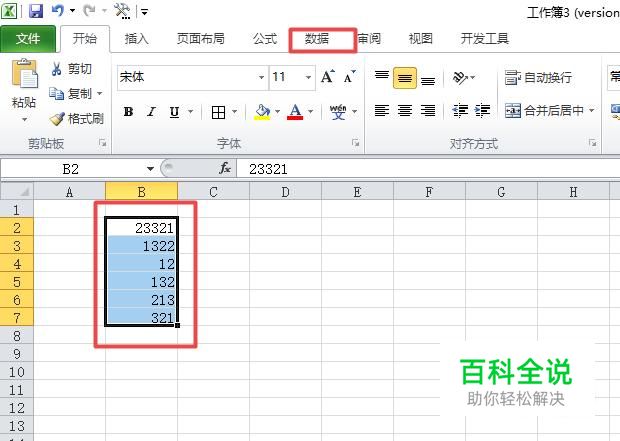Expand the 复制 dropdown arrow
This screenshot has width=620, height=441.
[100, 94]
